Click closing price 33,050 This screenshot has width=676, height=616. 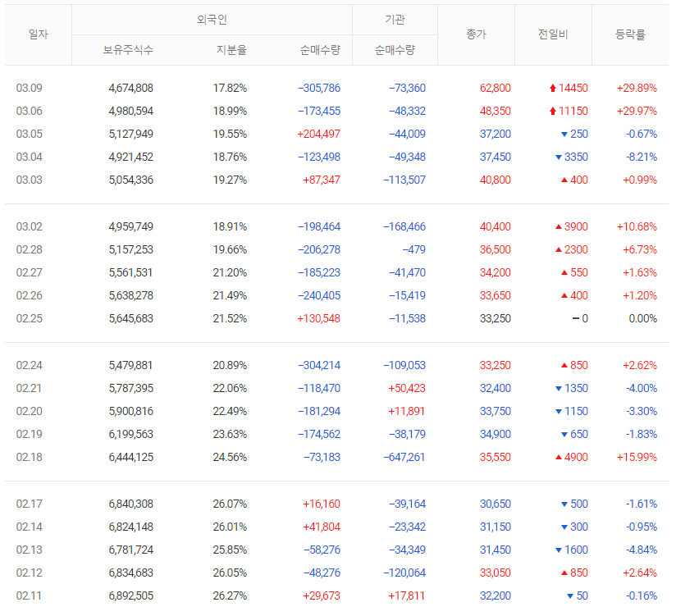[x=496, y=573]
